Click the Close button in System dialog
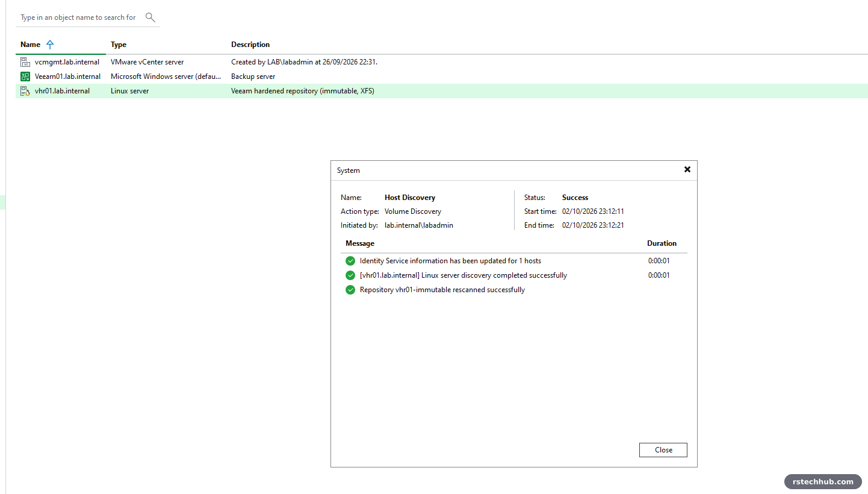 663,450
